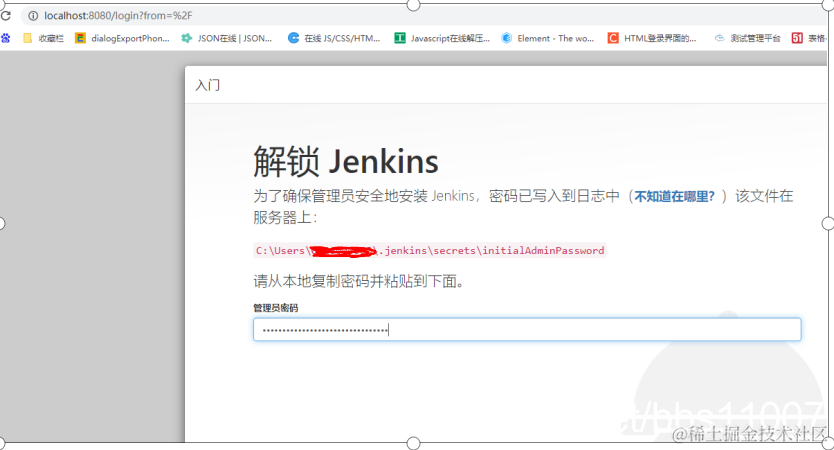The width and height of the screenshot is (834, 450).
Task: Click the 不知道在哪里? help link
Action: tap(674, 196)
